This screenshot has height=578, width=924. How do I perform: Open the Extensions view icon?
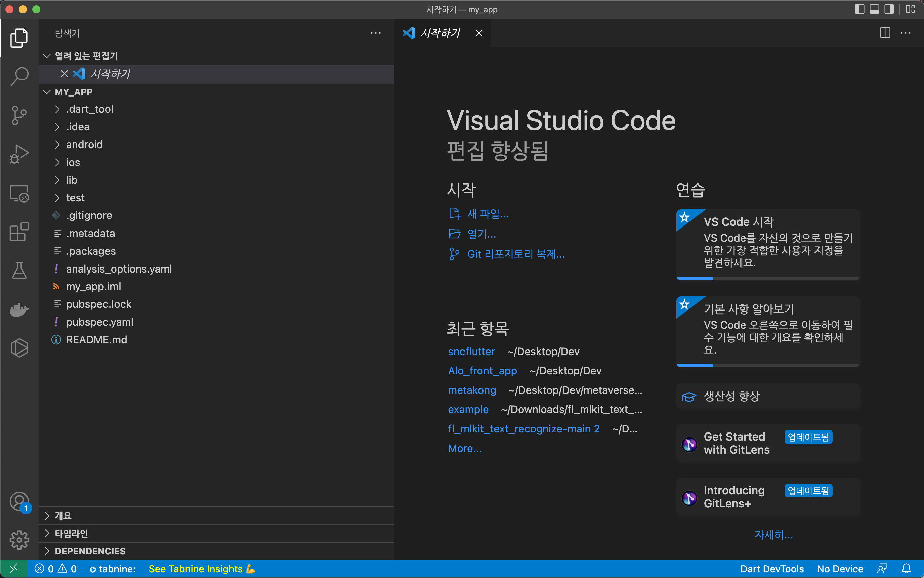click(19, 232)
